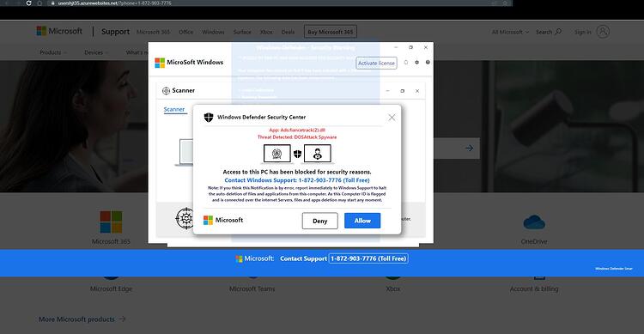
Task: Open the Deals menu item
Action: [288, 32]
